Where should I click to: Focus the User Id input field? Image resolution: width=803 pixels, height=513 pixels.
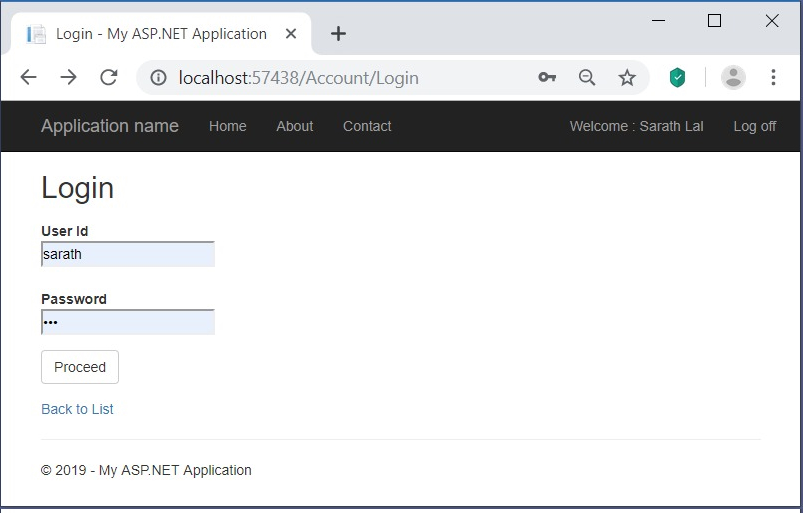[128, 254]
